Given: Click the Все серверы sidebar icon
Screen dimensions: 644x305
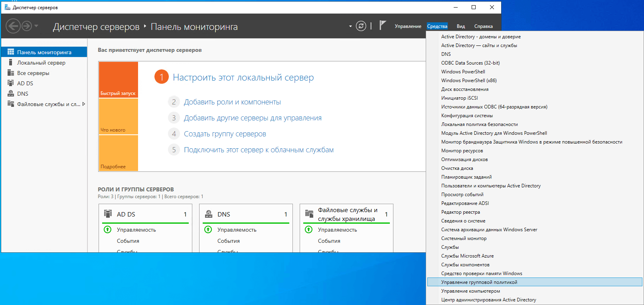Looking at the screenshot, I should [x=11, y=73].
